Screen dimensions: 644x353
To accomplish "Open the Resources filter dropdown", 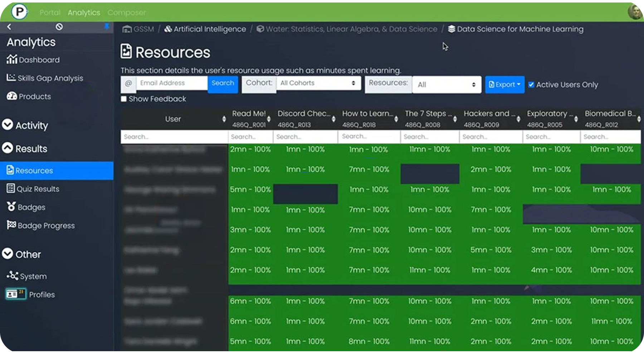I will click(447, 85).
